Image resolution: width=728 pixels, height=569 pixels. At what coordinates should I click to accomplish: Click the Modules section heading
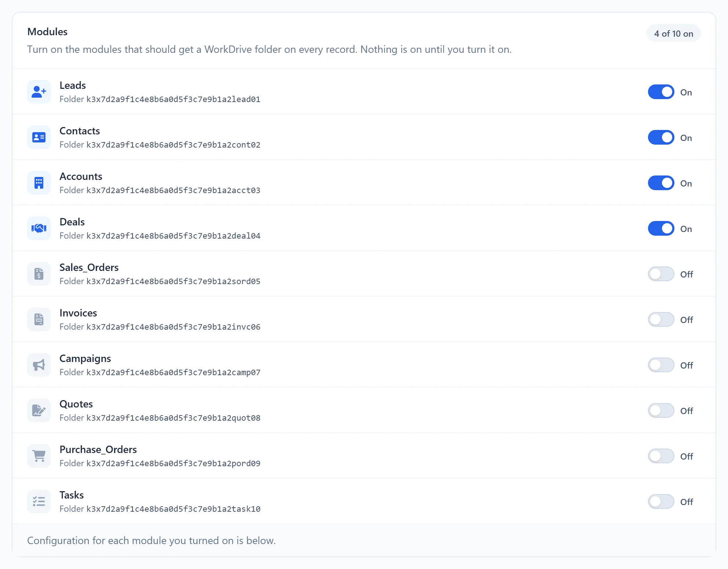tap(47, 32)
